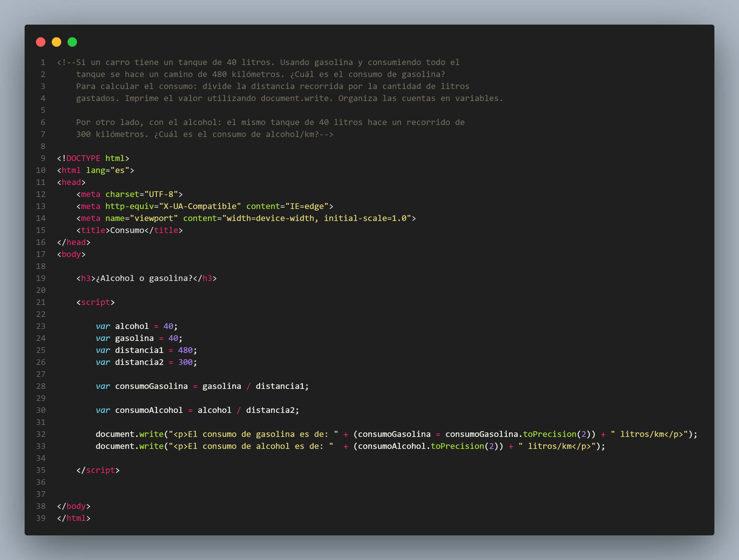Click line number 1
Screen dimensions: 739x560
pyautogui.click(x=43, y=63)
